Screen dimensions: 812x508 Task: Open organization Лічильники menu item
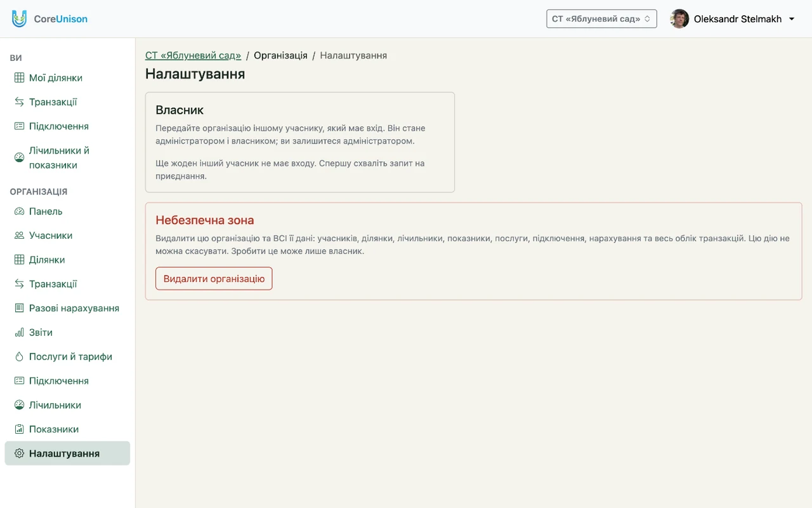[x=67, y=405]
